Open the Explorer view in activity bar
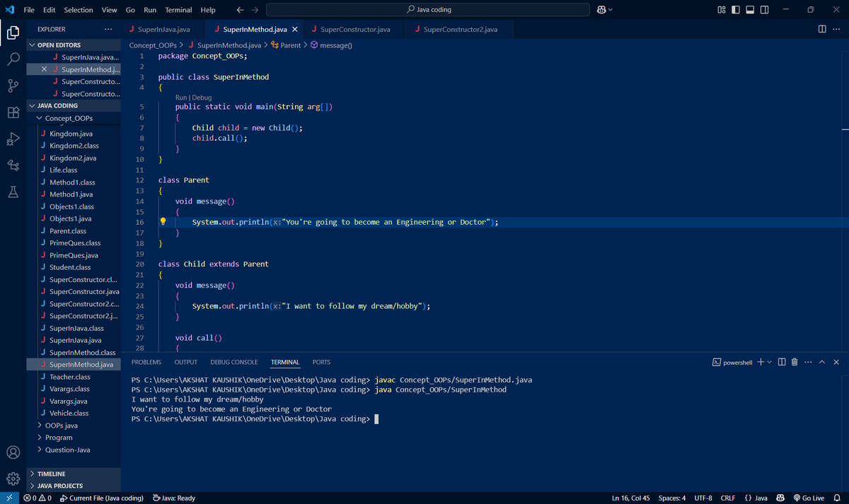849x504 pixels. 13,33
